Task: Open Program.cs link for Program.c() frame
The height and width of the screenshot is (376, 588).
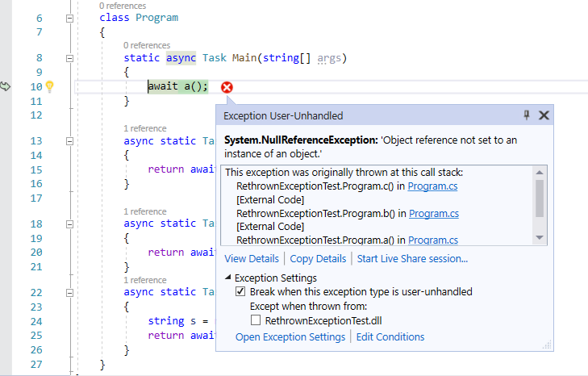Action: pos(433,186)
